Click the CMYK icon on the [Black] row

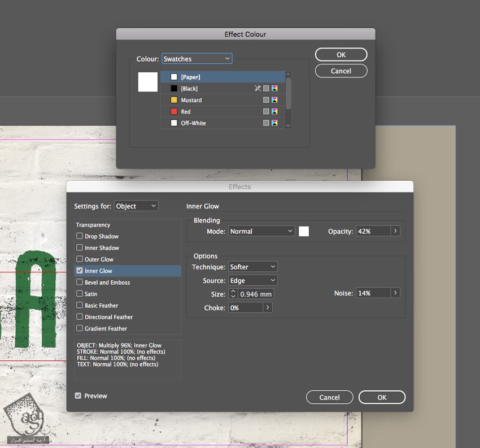[x=274, y=89]
